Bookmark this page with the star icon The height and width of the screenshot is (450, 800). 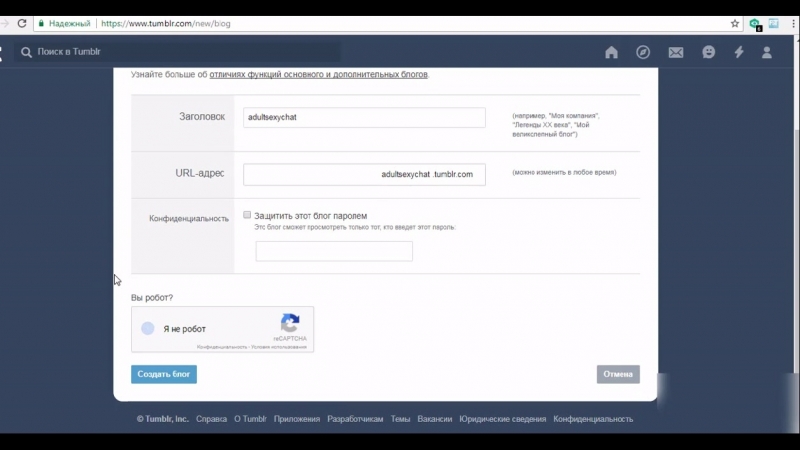point(735,23)
